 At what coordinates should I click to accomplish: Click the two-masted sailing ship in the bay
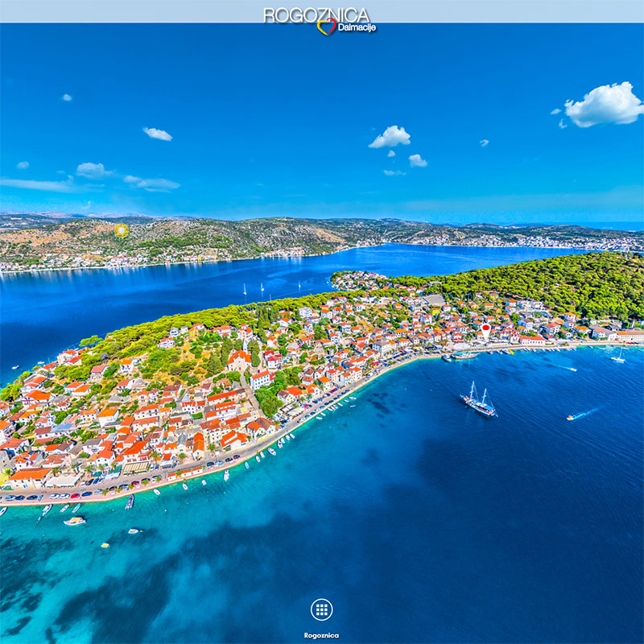coord(479,402)
